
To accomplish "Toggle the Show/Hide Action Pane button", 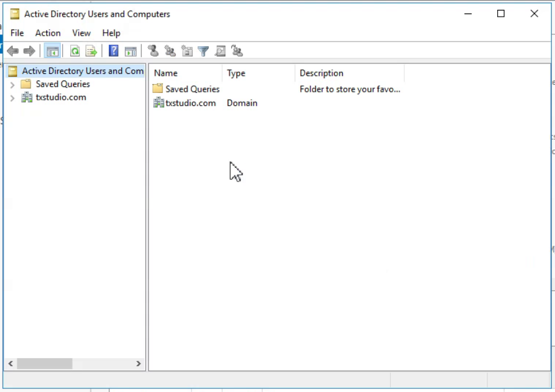I will pyautogui.click(x=130, y=51).
